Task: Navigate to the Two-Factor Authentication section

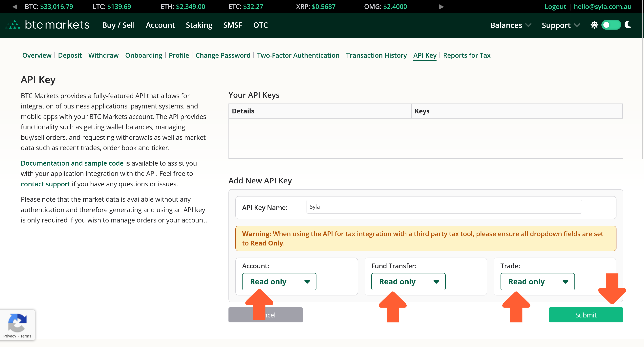Action: pyautogui.click(x=298, y=55)
